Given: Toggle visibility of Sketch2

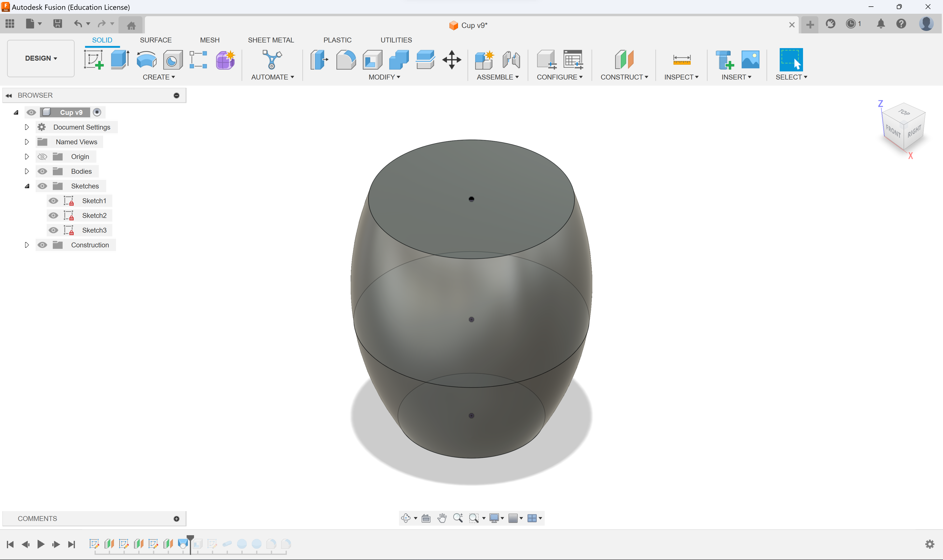Looking at the screenshot, I should [x=53, y=215].
